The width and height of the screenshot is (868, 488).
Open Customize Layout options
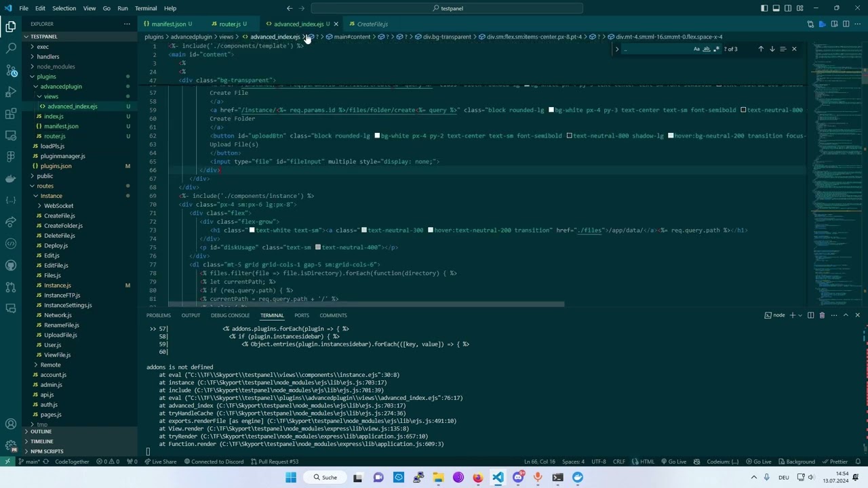point(800,8)
